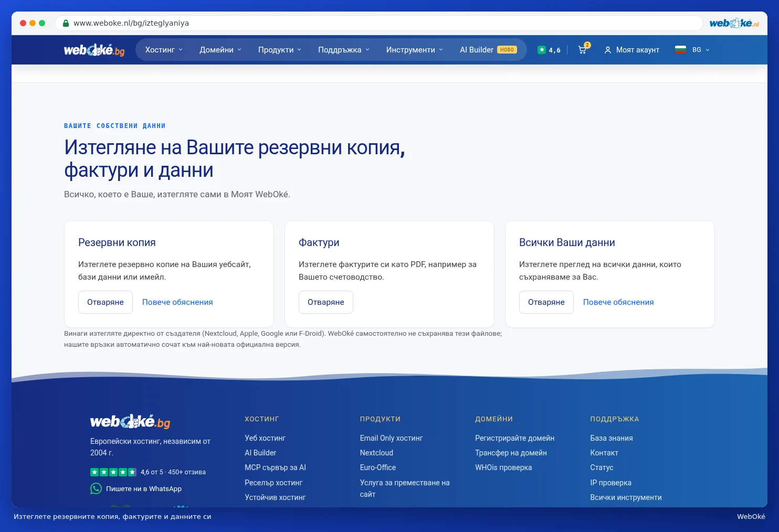
Task: Open AI Builder in navigation
Action: [x=488, y=50]
